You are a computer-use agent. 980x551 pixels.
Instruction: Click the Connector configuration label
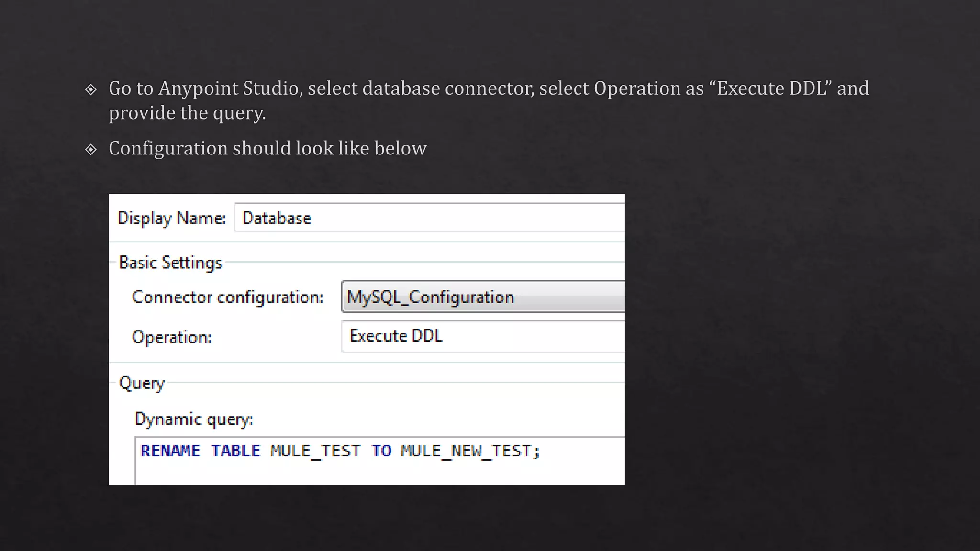point(228,297)
